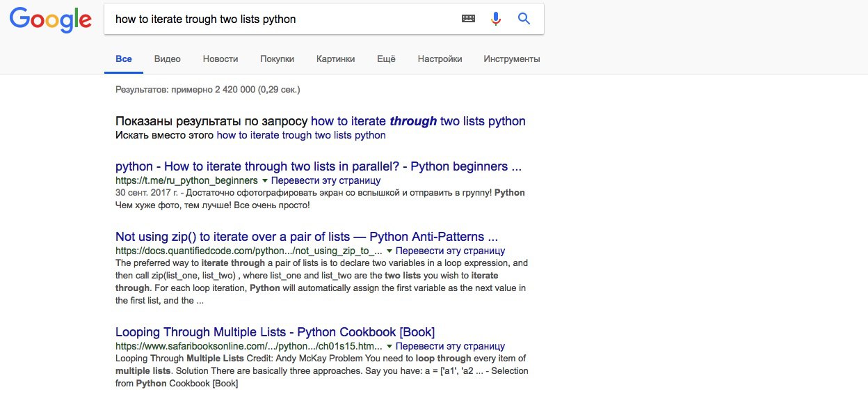This screenshot has width=868, height=408.
Task: Translate the safaribooksonline result page
Action: 450,346
